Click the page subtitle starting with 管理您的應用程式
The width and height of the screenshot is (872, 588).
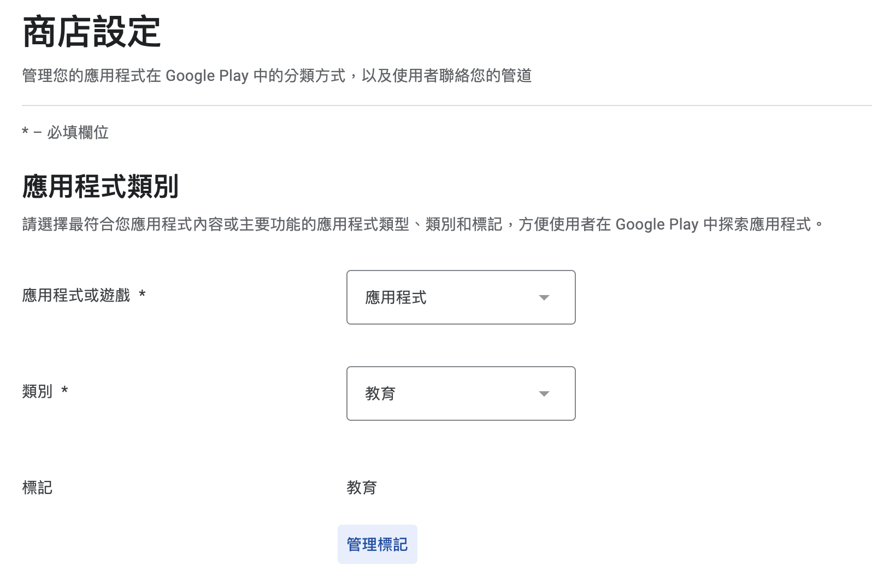pyautogui.click(x=276, y=75)
